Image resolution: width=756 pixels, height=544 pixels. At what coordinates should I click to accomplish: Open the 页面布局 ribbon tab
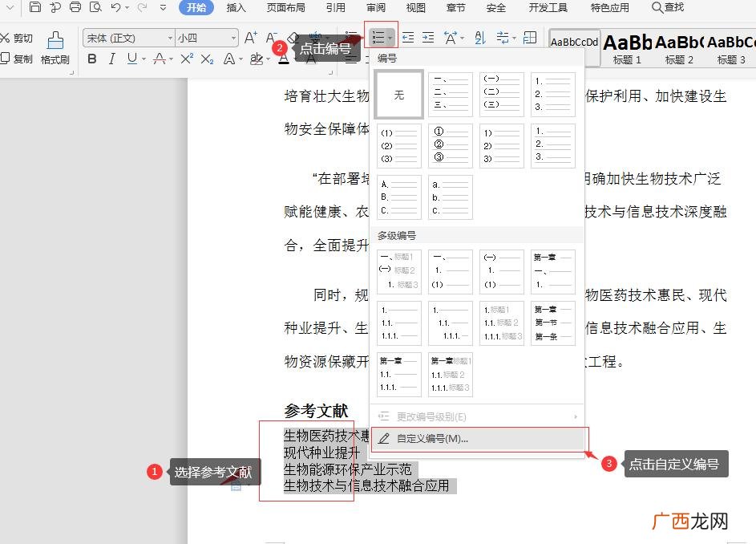(x=286, y=7)
